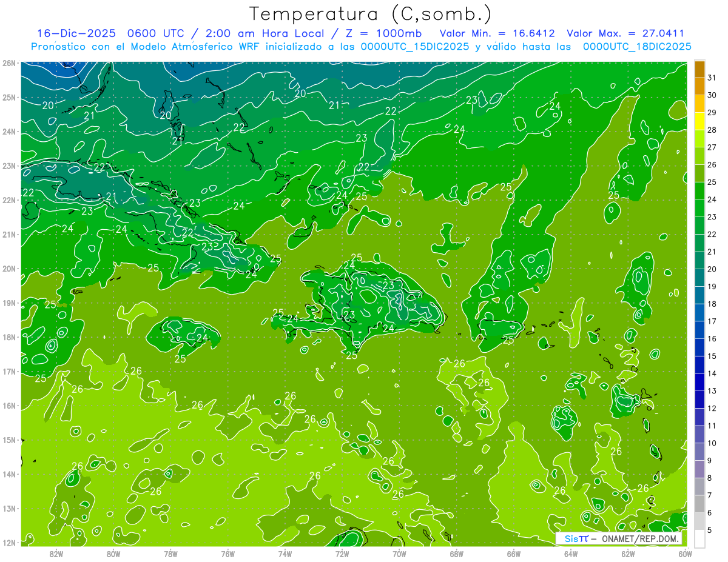Click the "22N" latitude axis label

click(9, 200)
